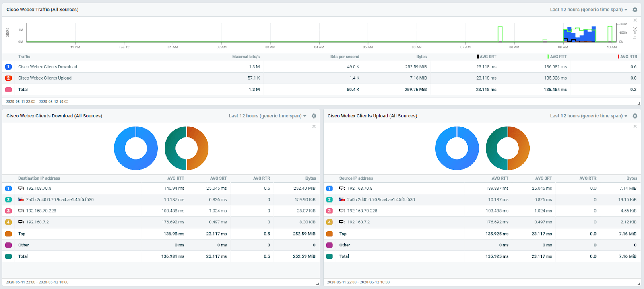Click the Czech flag icon in Download table
Image resolution: width=644 pixels, height=289 pixels.
pos(21,199)
